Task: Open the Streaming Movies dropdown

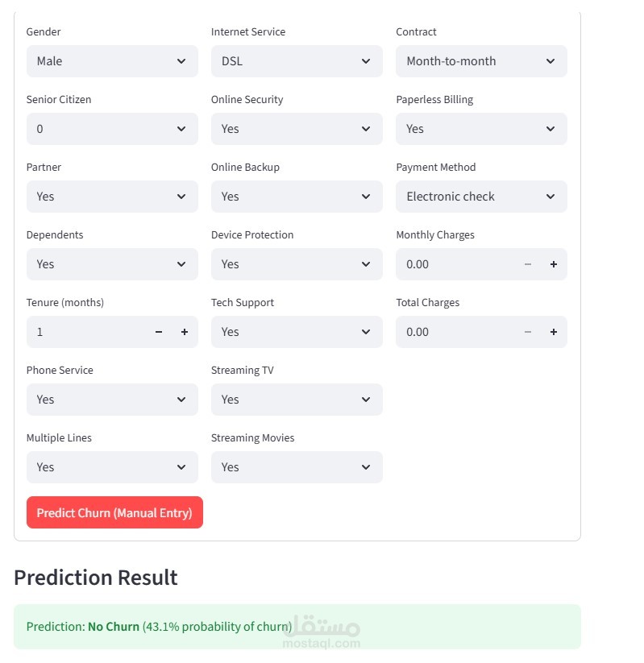Action: (297, 467)
